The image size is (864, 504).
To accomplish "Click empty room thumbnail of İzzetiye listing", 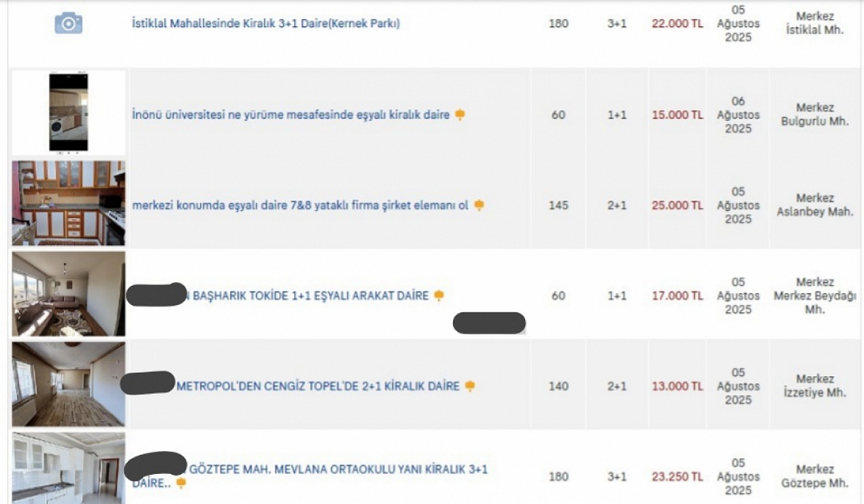I will click(x=68, y=384).
